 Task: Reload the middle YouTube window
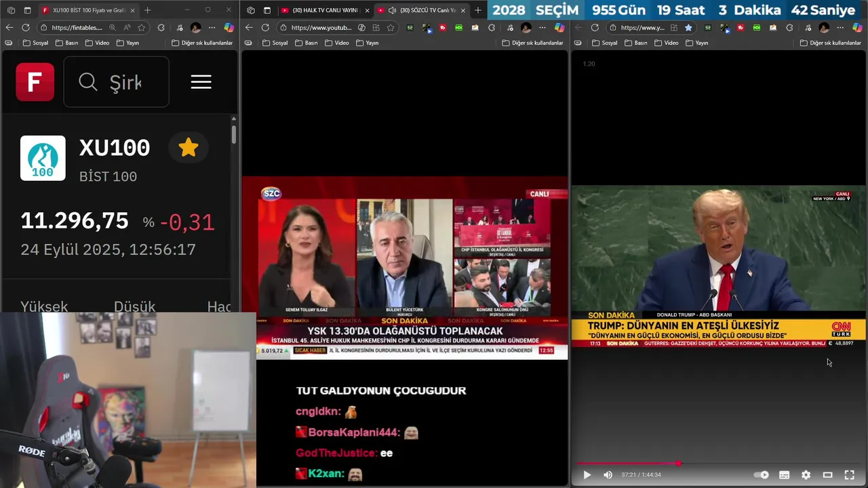point(265,27)
